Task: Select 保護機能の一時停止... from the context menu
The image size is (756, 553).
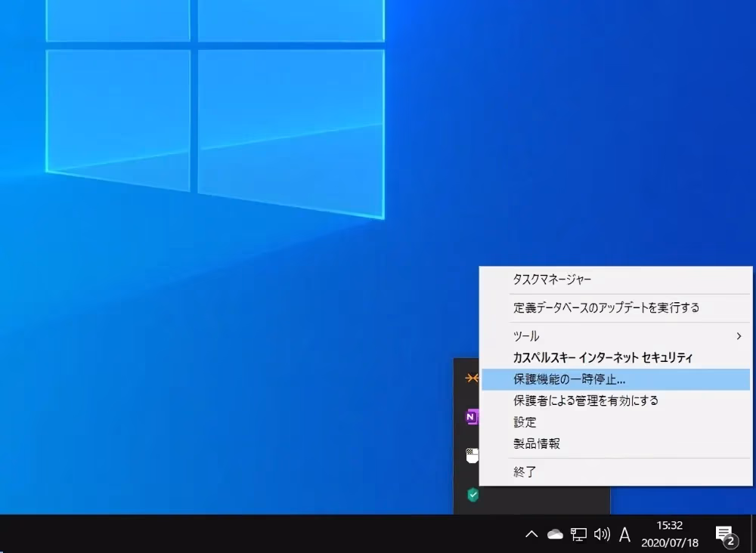Action: click(569, 379)
